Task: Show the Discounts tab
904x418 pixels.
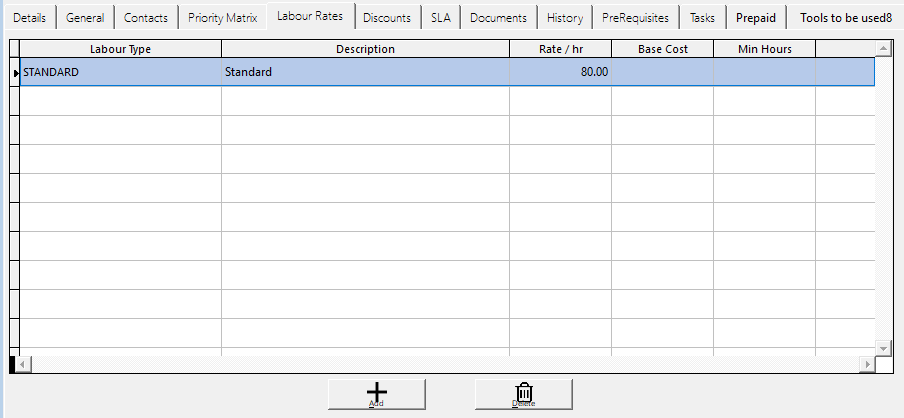Action: coord(386,18)
